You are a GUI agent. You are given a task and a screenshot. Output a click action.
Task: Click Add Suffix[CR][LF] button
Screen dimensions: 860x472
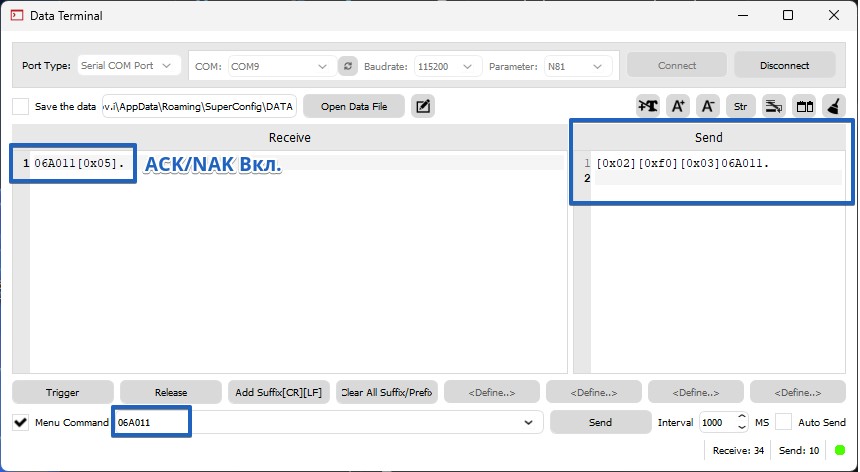[x=279, y=392]
